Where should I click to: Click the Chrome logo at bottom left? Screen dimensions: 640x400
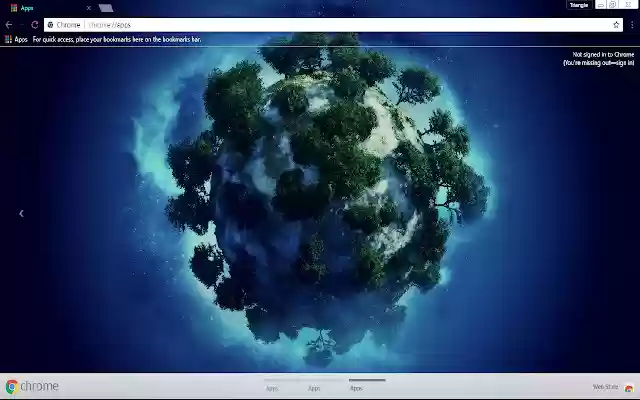click(32, 386)
